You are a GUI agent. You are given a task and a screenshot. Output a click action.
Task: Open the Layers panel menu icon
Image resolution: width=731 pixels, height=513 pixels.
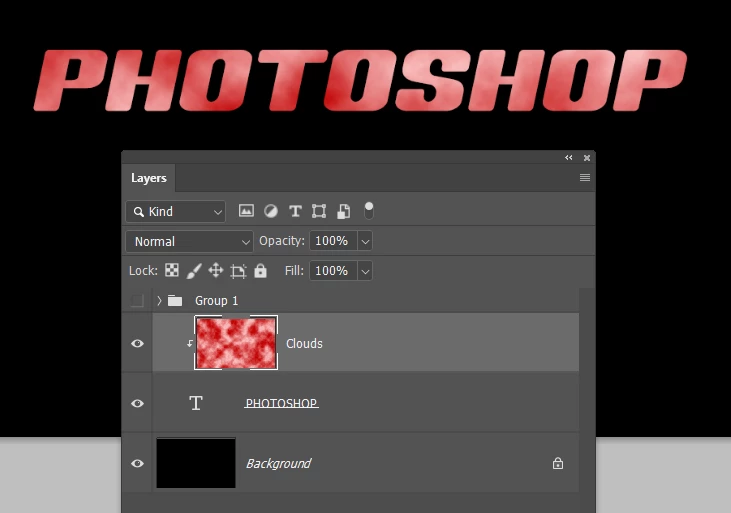click(585, 178)
